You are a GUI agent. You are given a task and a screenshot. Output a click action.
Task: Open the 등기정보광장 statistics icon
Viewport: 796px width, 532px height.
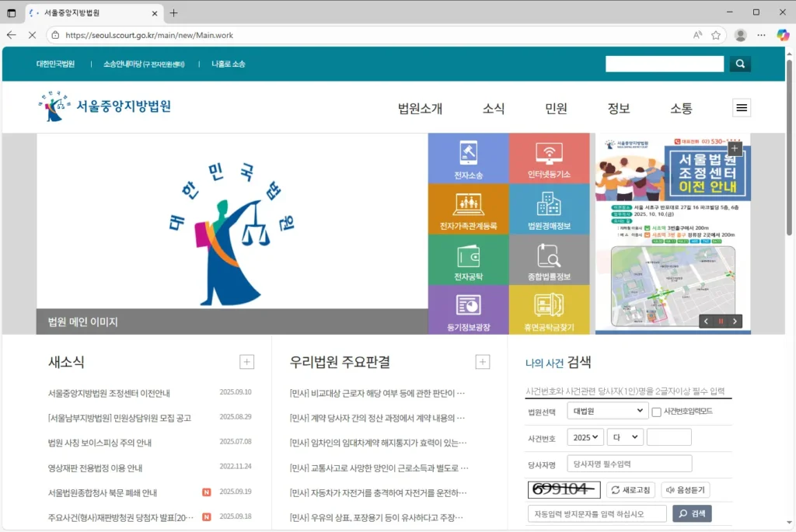pos(468,311)
